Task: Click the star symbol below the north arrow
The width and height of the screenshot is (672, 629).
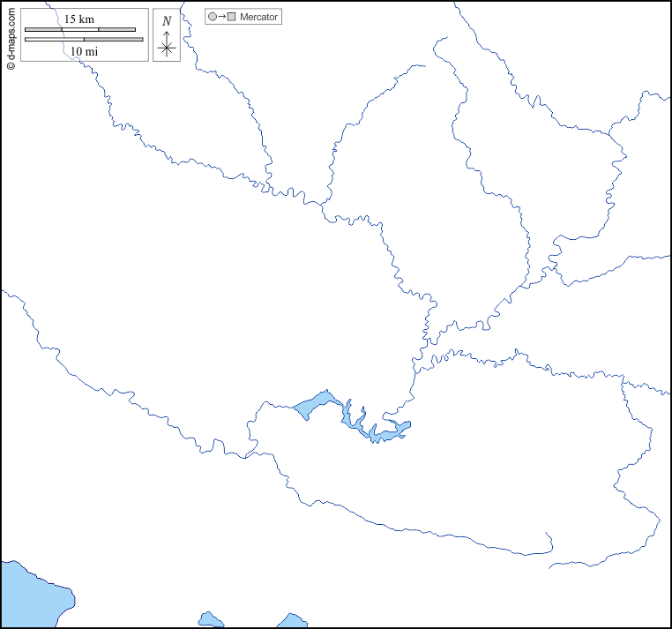Action: pyautogui.click(x=167, y=49)
